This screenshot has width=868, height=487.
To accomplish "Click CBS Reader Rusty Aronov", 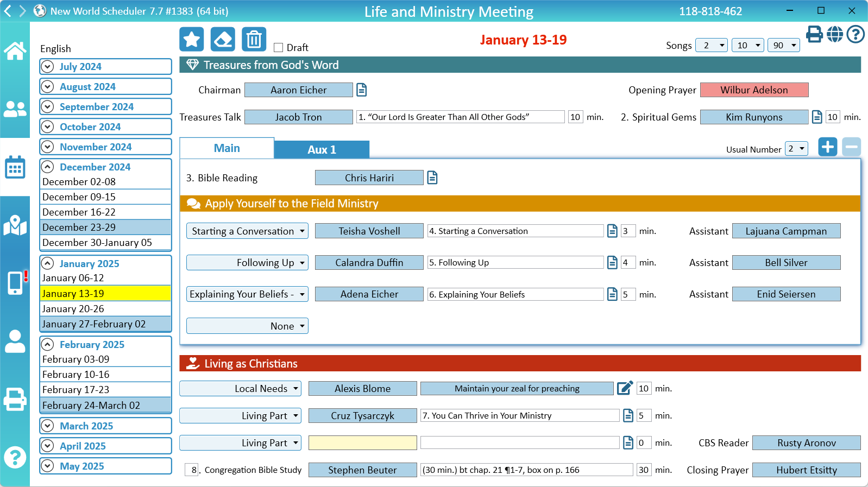I will pos(806,442).
